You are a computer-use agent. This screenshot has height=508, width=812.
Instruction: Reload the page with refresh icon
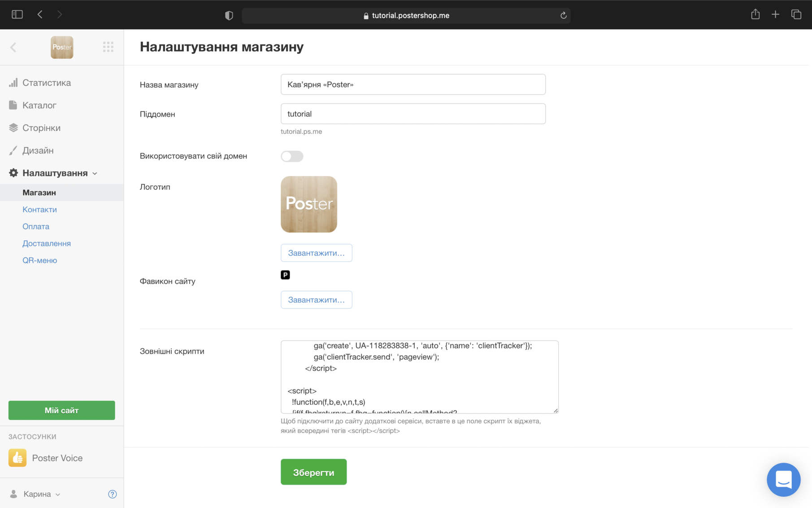click(564, 15)
